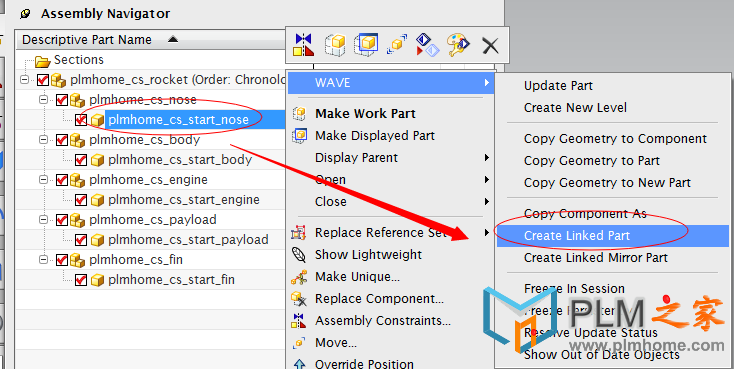Click the Replace Reference Set menu icon
The image size is (734, 369).
coord(299,233)
